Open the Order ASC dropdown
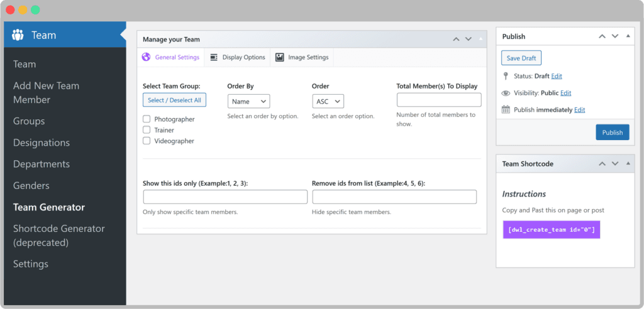644x309 pixels. [328, 101]
